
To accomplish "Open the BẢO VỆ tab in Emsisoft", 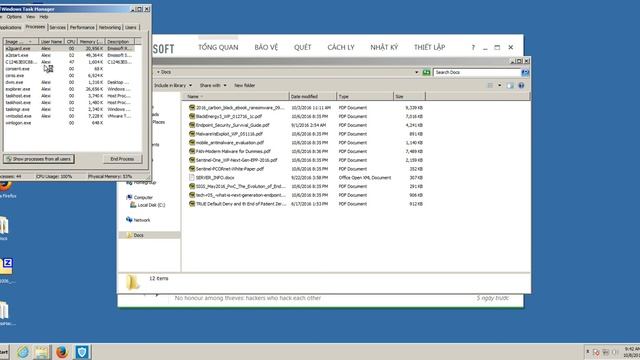I will point(266,47).
